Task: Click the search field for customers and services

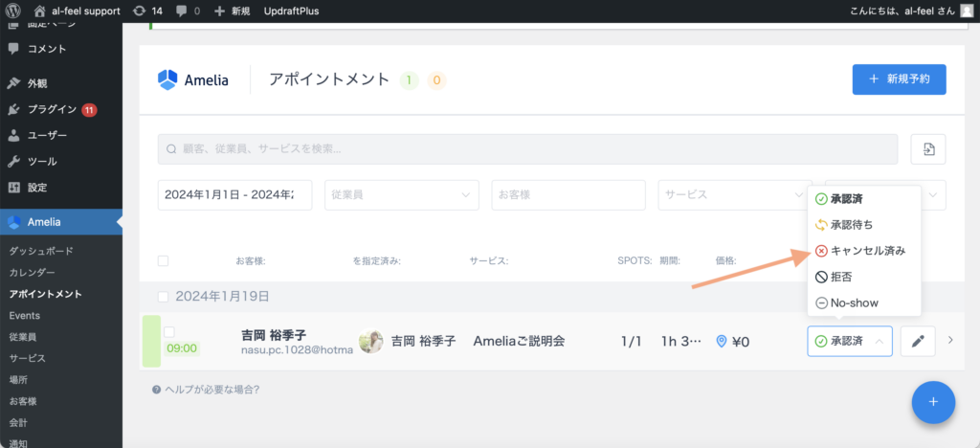Action: [x=527, y=149]
